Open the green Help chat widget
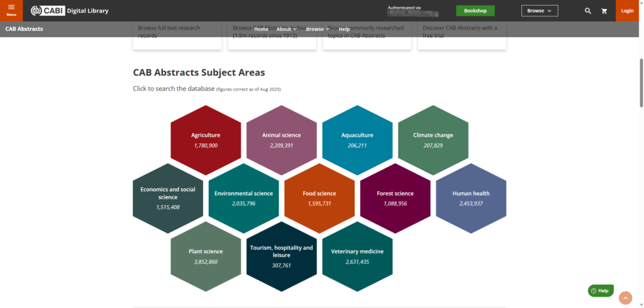Screen dimensions: 644x308 600,290
